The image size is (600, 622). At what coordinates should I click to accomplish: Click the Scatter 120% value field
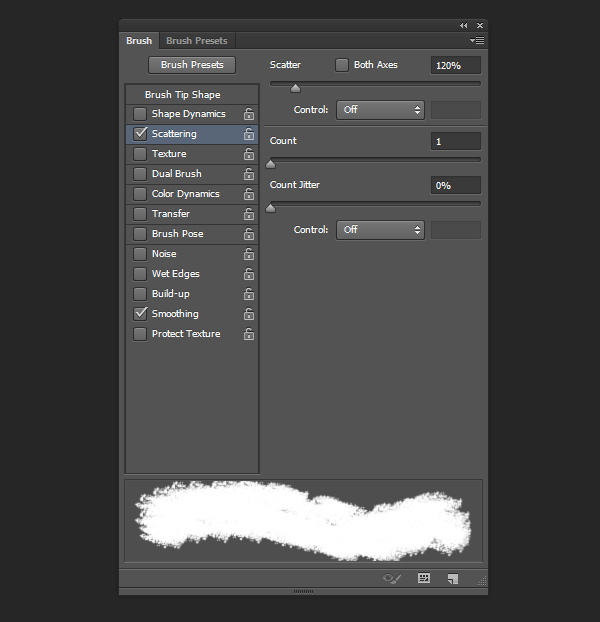(x=456, y=65)
